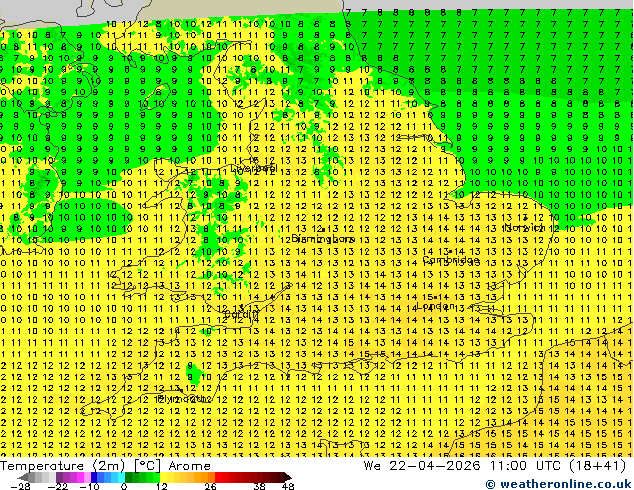The height and width of the screenshot is (490, 634).
Task: Click the Cardiff city label
Action: [241, 314]
